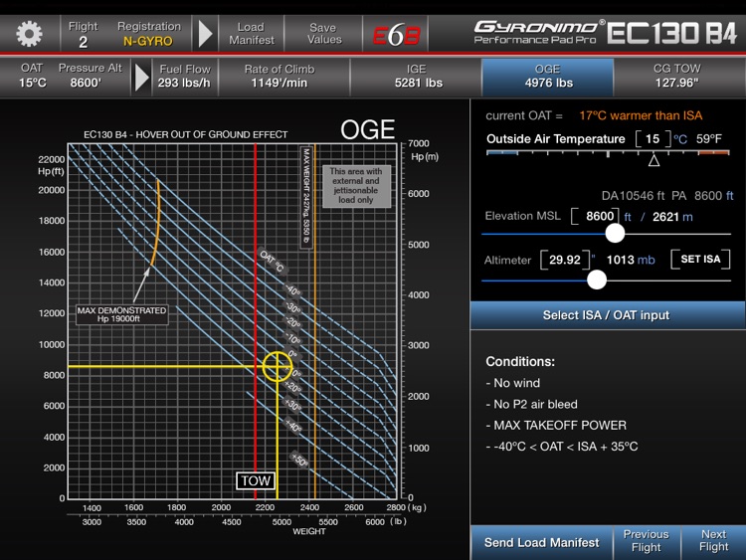
Task: Tap the 'No P2 air bleed' condition
Action: coord(531,404)
